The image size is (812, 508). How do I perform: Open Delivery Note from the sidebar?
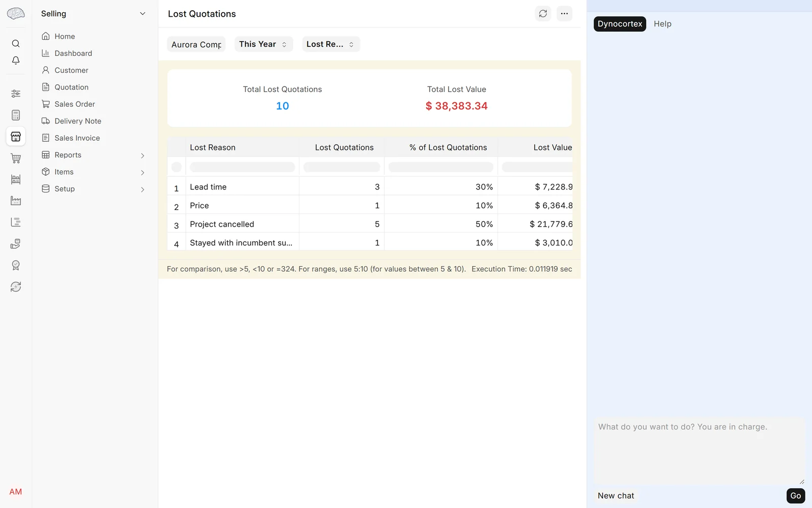coord(78,121)
